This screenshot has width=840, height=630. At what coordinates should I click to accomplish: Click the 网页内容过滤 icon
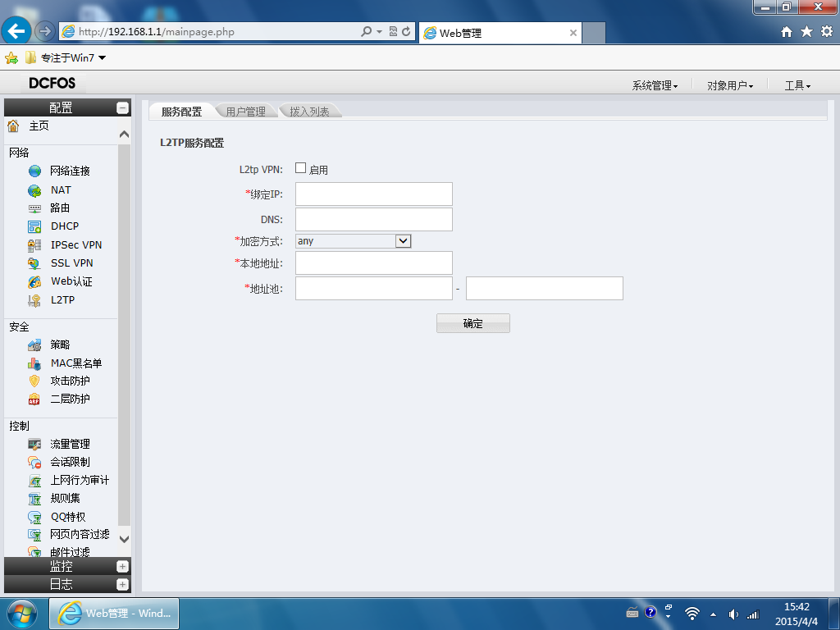(x=34, y=535)
